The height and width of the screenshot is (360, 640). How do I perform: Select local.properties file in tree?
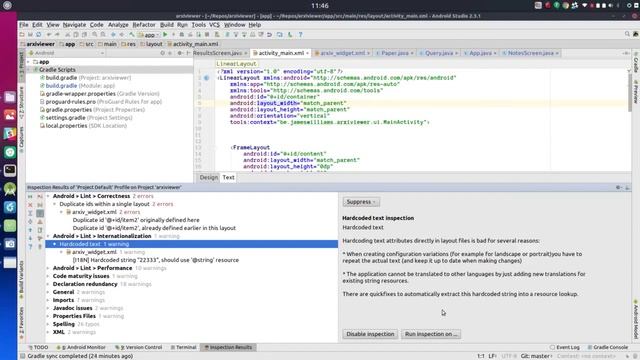tap(83, 126)
